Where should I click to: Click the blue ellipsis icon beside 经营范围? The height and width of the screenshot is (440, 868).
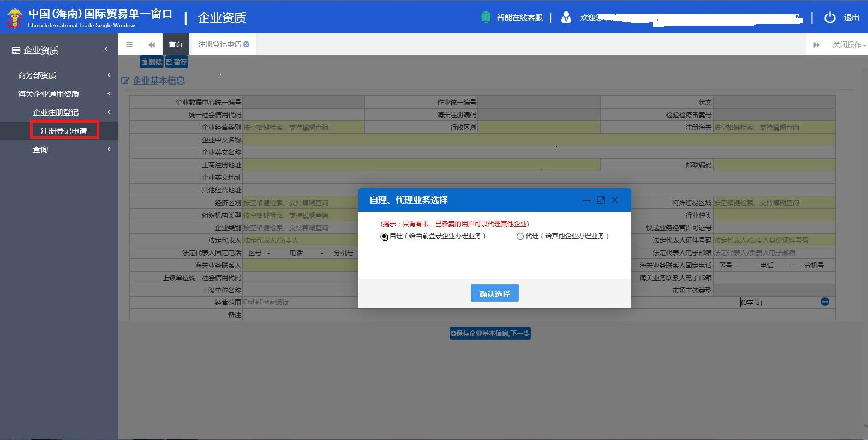(824, 302)
